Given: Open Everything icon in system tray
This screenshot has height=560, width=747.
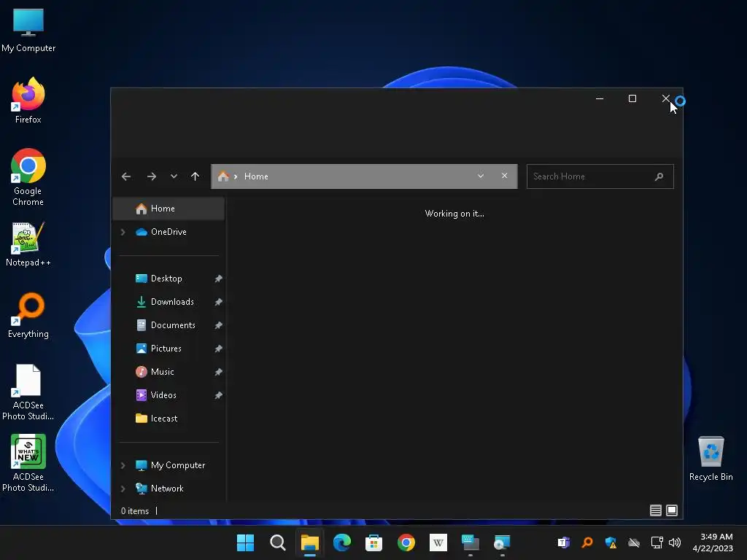Looking at the screenshot, I should [587, 542].
